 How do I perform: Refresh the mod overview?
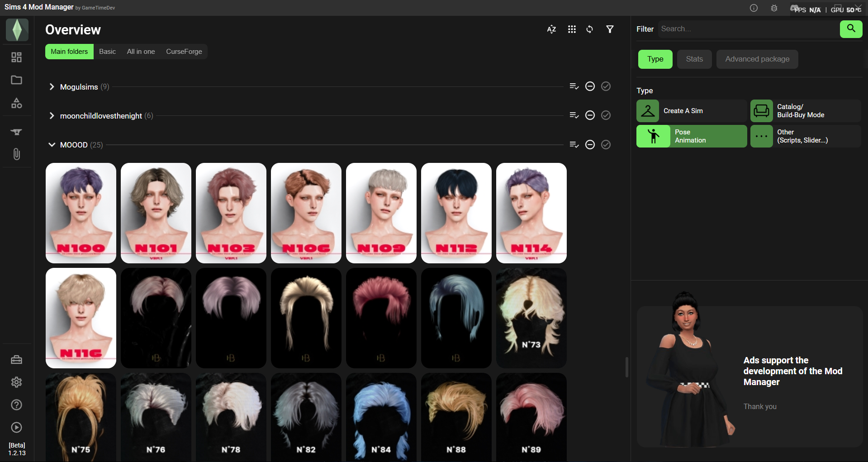590,29
